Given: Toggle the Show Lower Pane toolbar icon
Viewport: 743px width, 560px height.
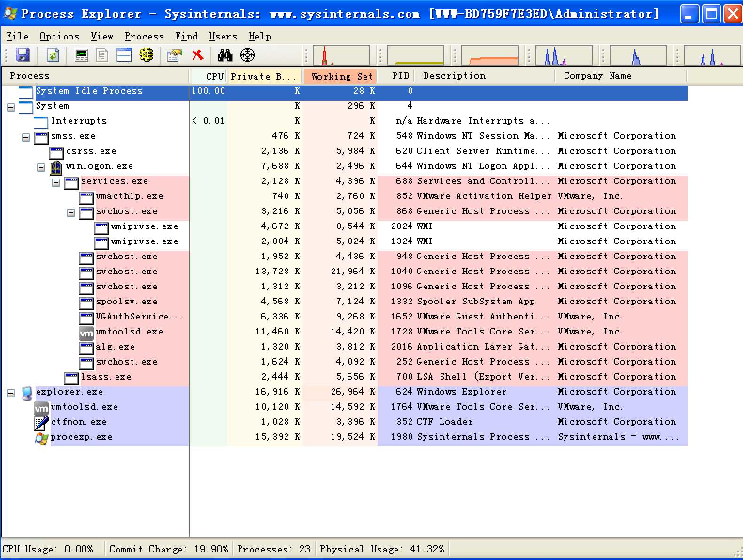Looking at the screenshot, I should tap(124, 55).
